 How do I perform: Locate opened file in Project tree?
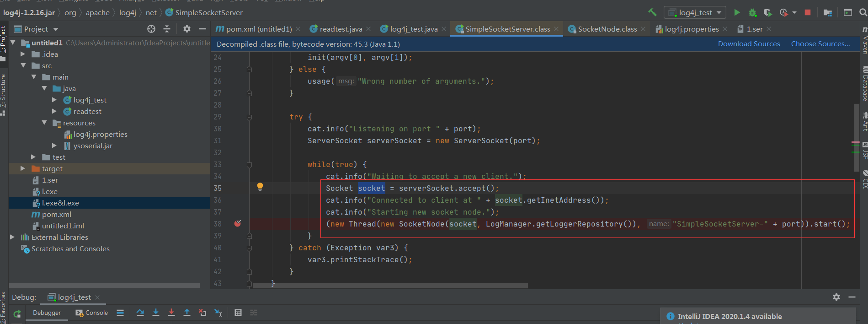pos(151,29)
